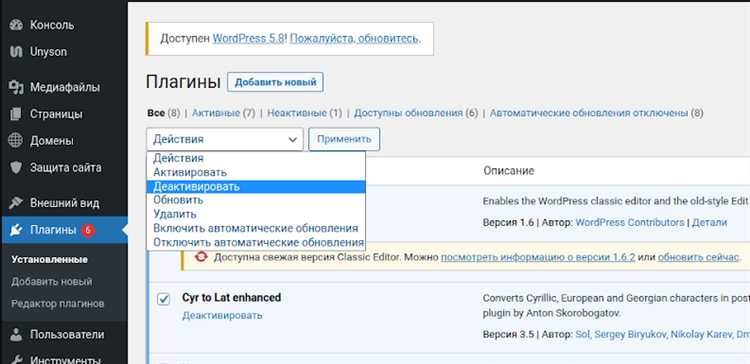Click the Описание column header
The image size is (750, 364).
click(508, 171)
